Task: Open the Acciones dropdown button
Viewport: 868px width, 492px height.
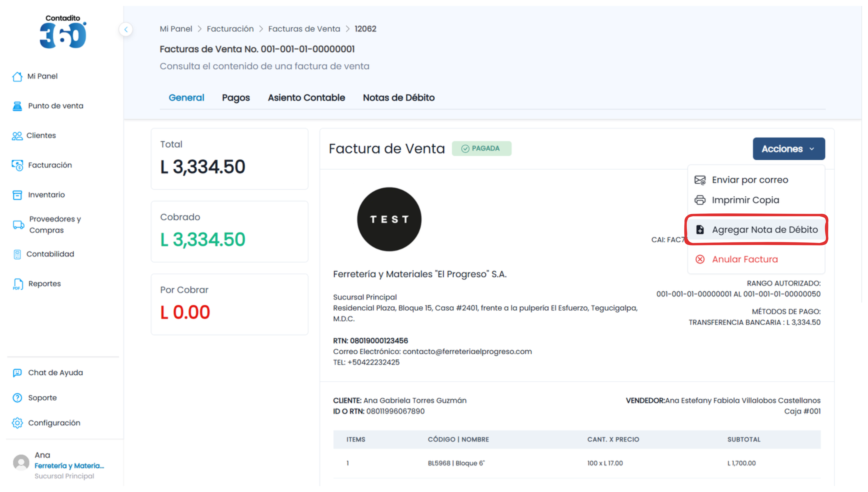Action: [x=789, y=149]
